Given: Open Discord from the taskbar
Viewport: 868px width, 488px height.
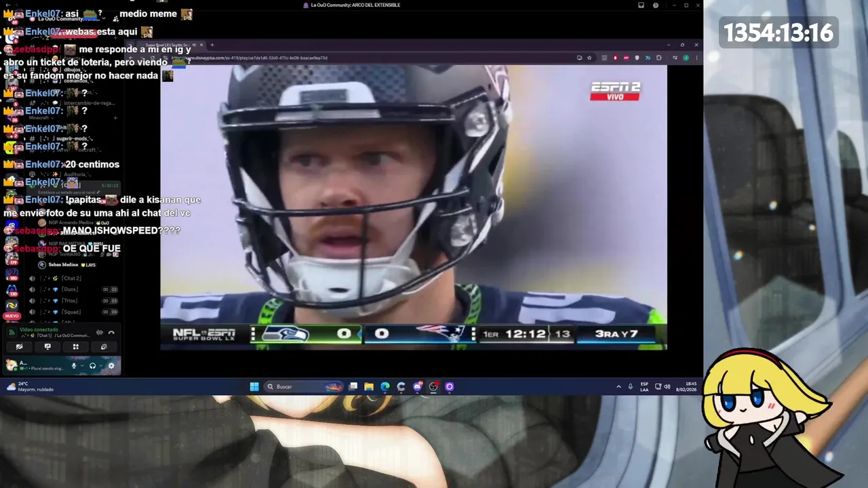Looking at the screenshot, I should click(x=418, y=386).
